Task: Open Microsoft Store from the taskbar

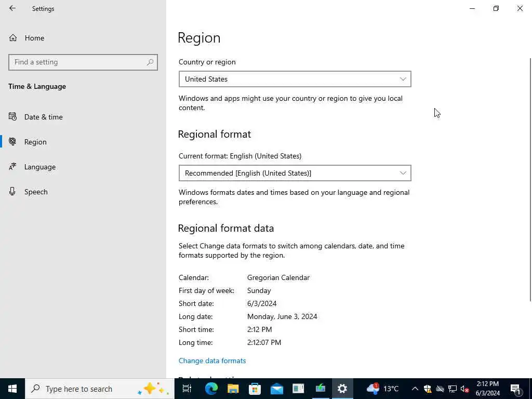Action: (x=255, y=389)
